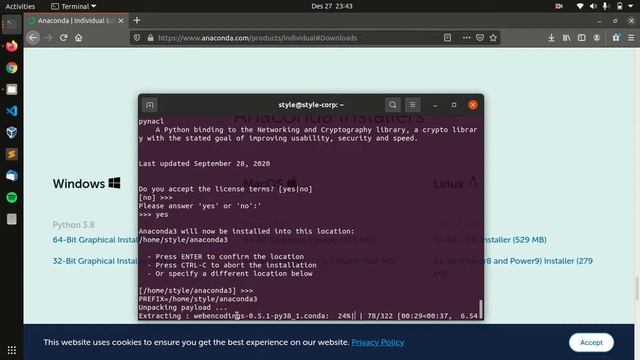
Task: Download Linux Installer (529 MB)
Action: pos(516,240)
